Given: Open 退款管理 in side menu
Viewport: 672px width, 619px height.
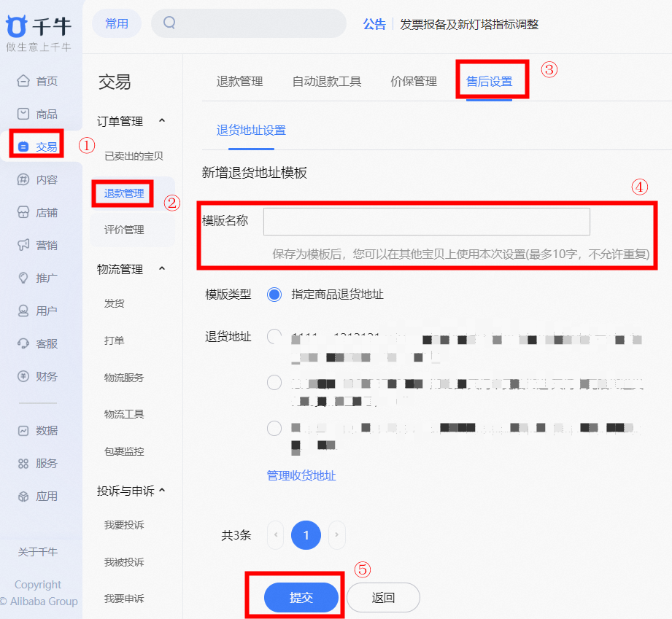Looking at the screenshot, I should pyautogui.click(x=124, y=193).
